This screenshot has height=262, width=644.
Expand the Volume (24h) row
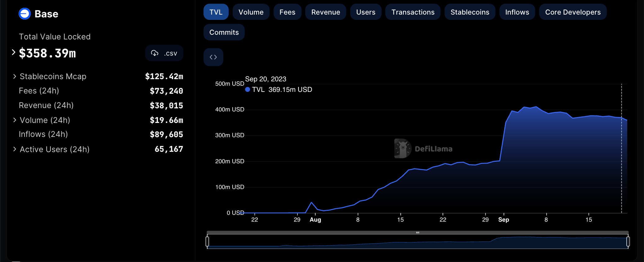15,120
